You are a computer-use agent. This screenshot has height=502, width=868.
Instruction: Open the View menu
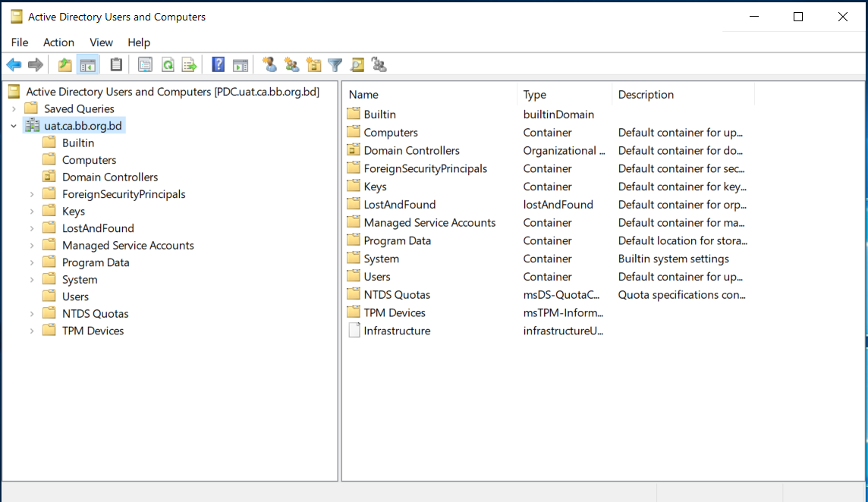(102, 42)
